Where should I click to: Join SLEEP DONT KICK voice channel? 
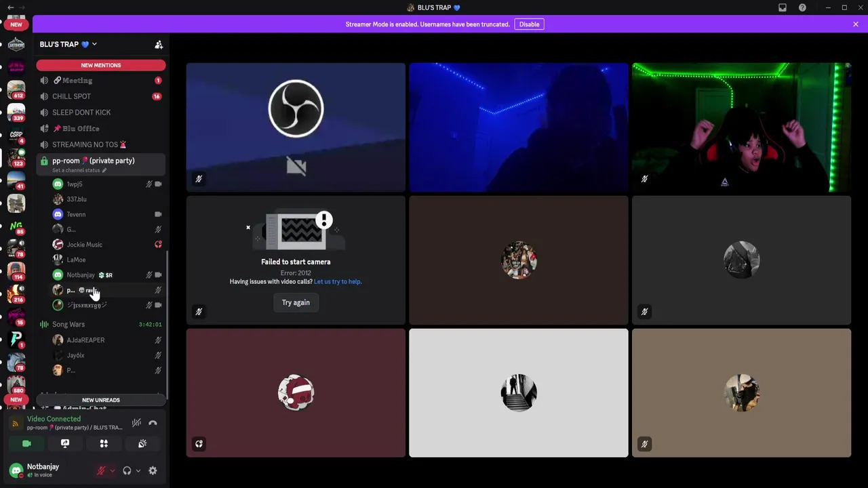100,113
